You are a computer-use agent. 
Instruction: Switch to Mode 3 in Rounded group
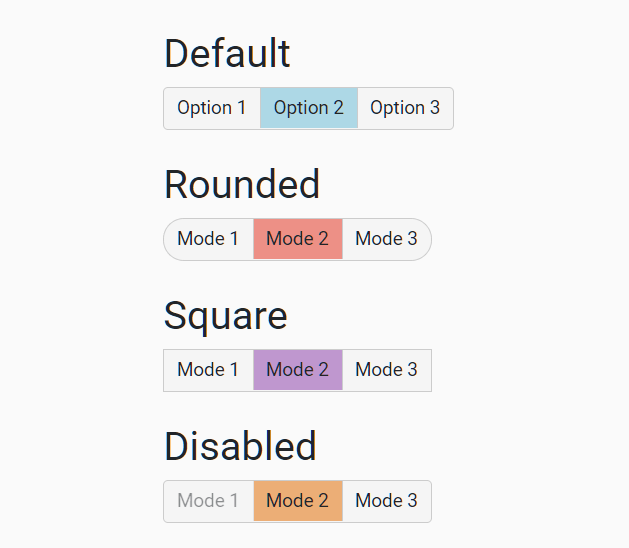pyautogui.click(x=386, y=239)
